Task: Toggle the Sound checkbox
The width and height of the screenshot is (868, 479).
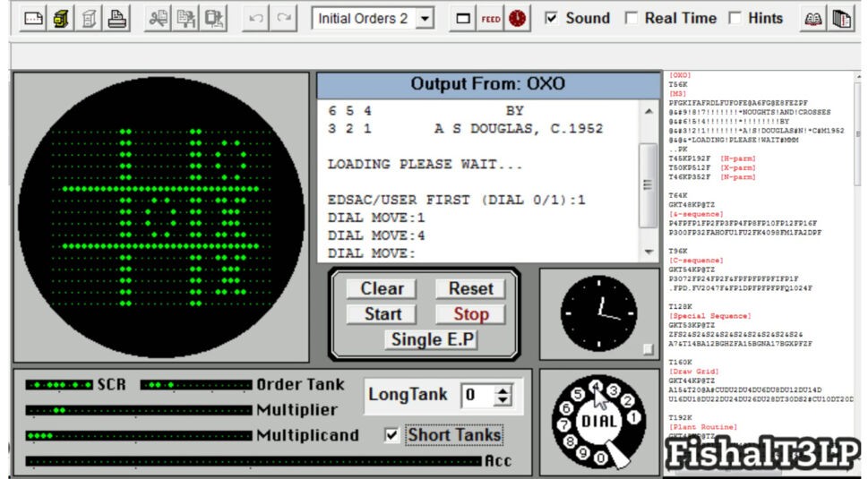Action: pyautogui.click(x=551, y=18)
